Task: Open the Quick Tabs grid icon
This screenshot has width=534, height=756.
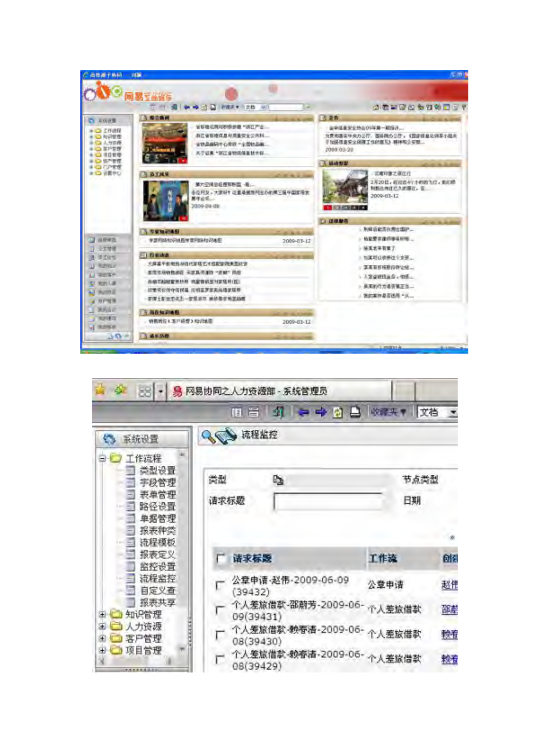Action: tap(145, 391)
